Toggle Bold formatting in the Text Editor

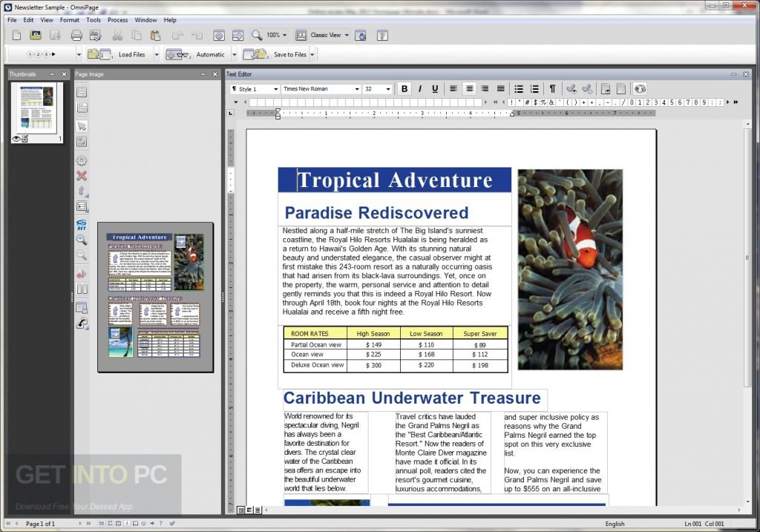[404, 88]
